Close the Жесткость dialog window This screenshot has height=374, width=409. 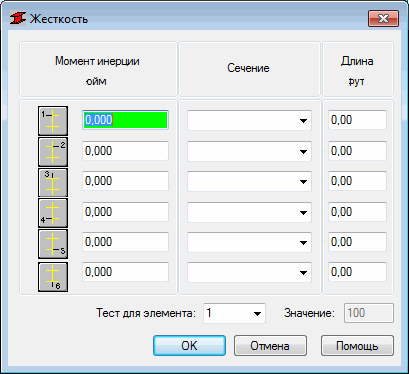pyautogui.click(x=383, y=18)
